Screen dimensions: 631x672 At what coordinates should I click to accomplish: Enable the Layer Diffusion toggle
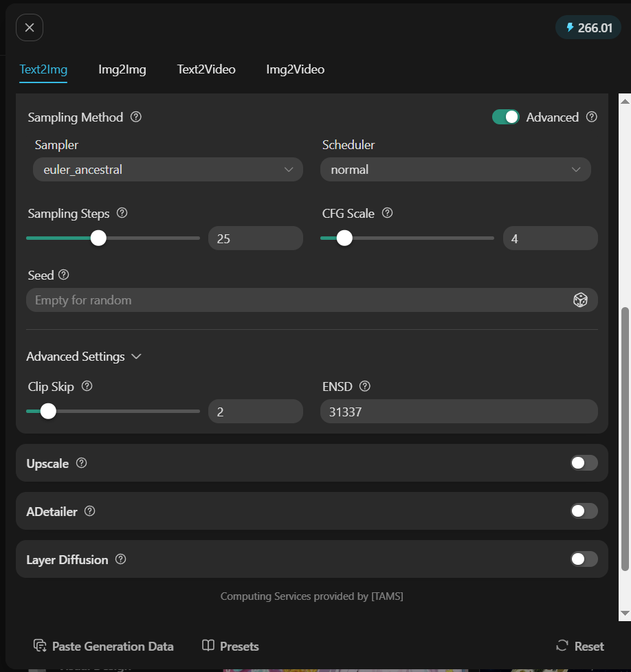coord(584,559)
